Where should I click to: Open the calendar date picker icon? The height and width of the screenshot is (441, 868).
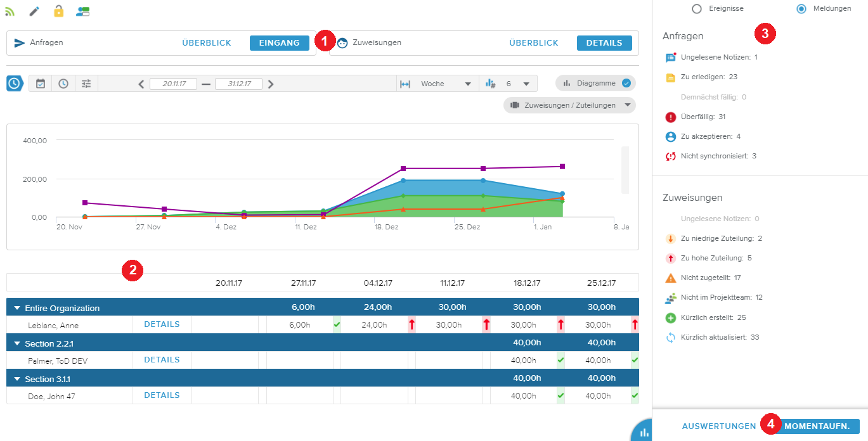coord(41,84)
